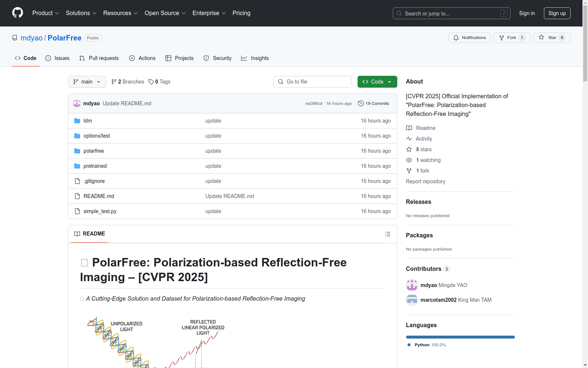The image size is (588, 368).
Task: Focus the Search or jump to field
Action: [452, 13]
